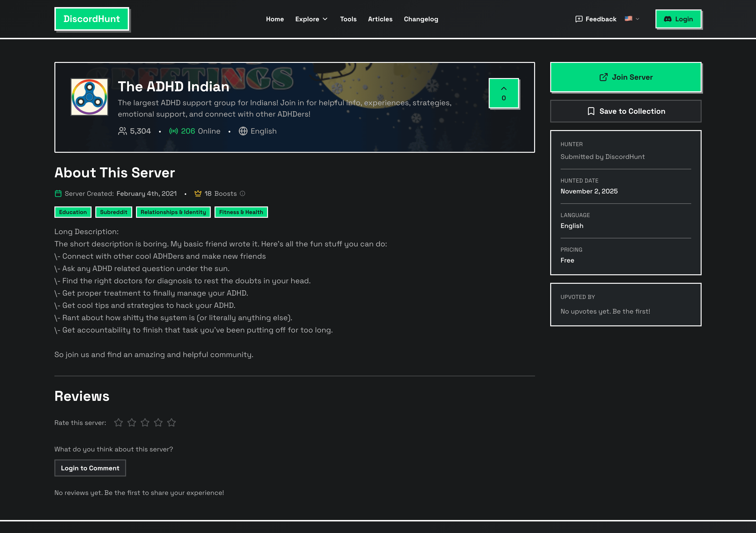Viewport: 756px width, 533px height.
Task: Open the Articles page
Action: pos(380,19)
